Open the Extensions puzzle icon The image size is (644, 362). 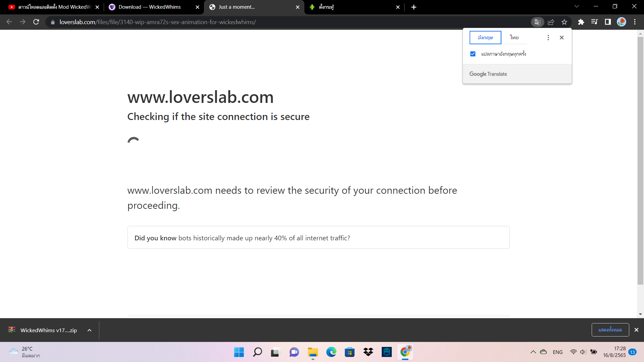[x=581, y=22]
